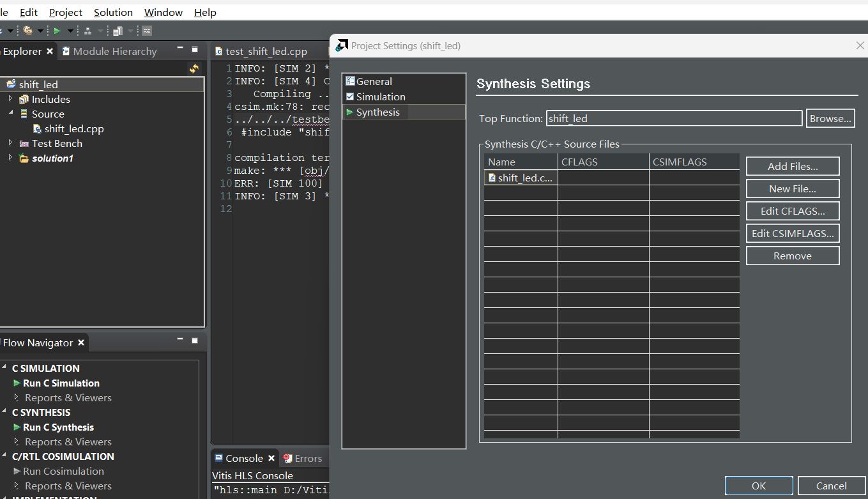Open the Edit menu
Image resolution: width=868 pixels, height=499 pixels.
click(28, 13)
